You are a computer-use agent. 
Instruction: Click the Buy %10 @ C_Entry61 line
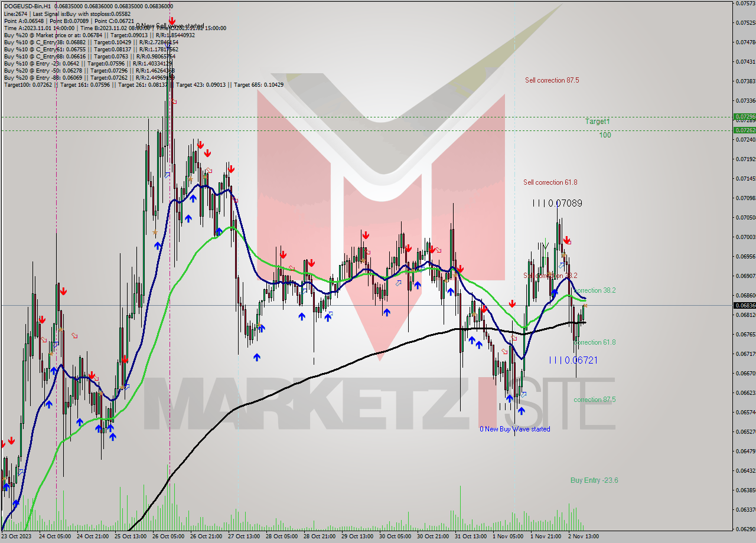(90, 49)
